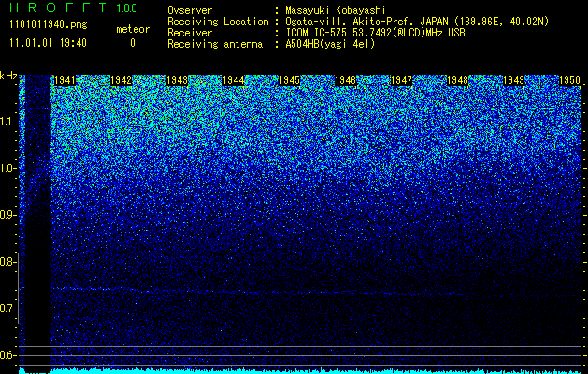Click the ICOM IC-575 receiver text

(375, 33)
